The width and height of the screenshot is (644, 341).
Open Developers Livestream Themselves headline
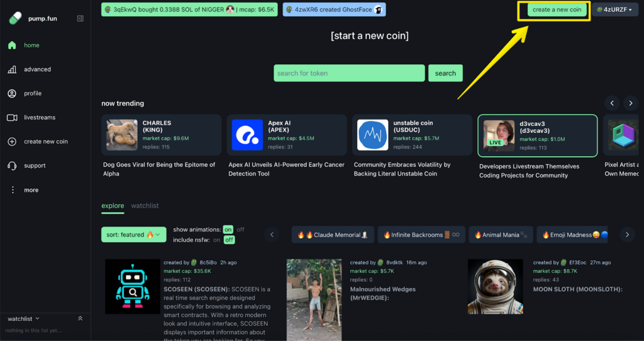coord(530,171)
